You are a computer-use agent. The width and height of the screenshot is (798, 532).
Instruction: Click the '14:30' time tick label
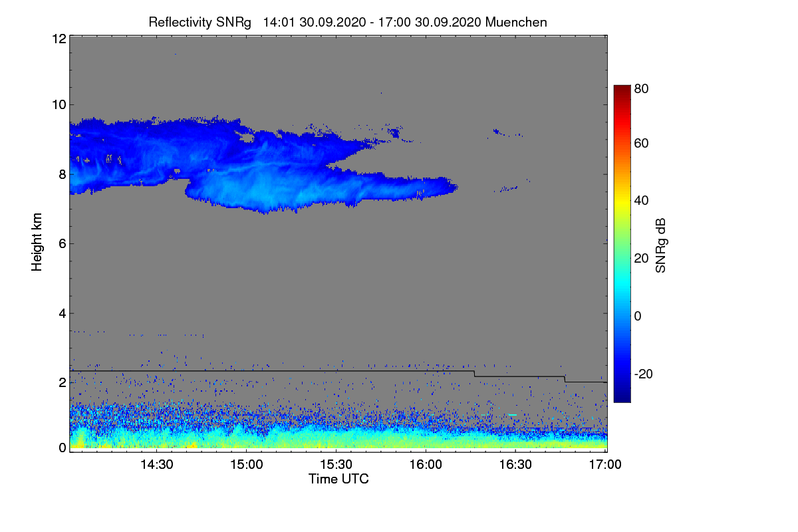coord(156,464)
